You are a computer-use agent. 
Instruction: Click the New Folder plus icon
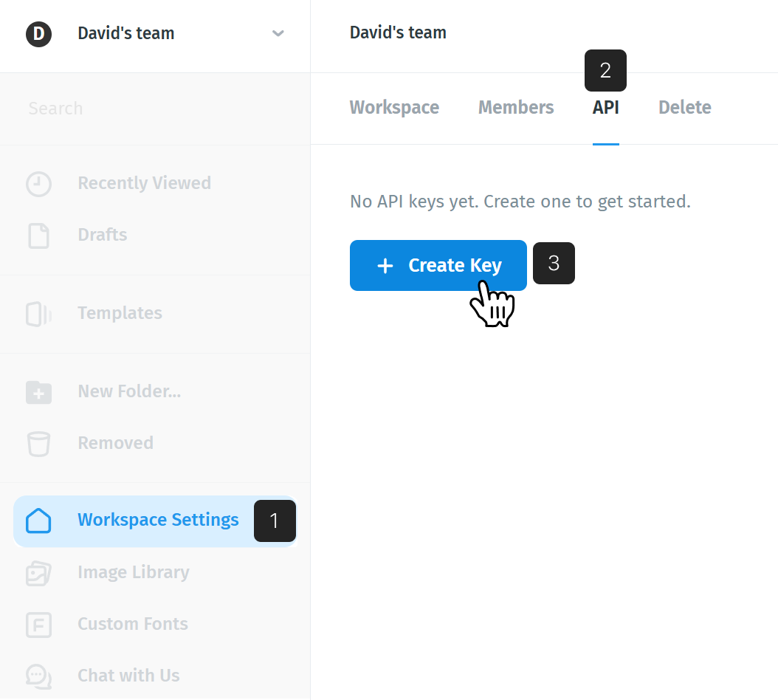pos(38,392)
